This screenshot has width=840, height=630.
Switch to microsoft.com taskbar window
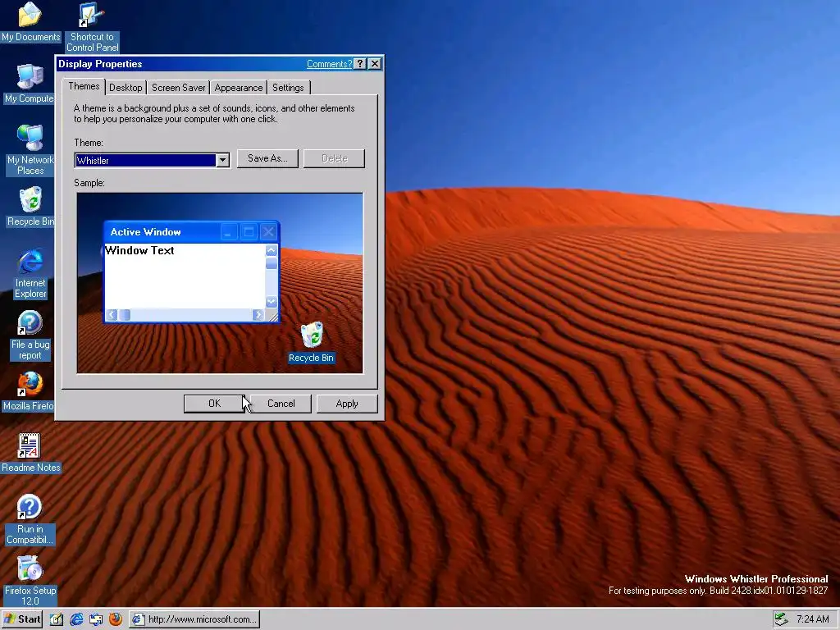[195, 619]
